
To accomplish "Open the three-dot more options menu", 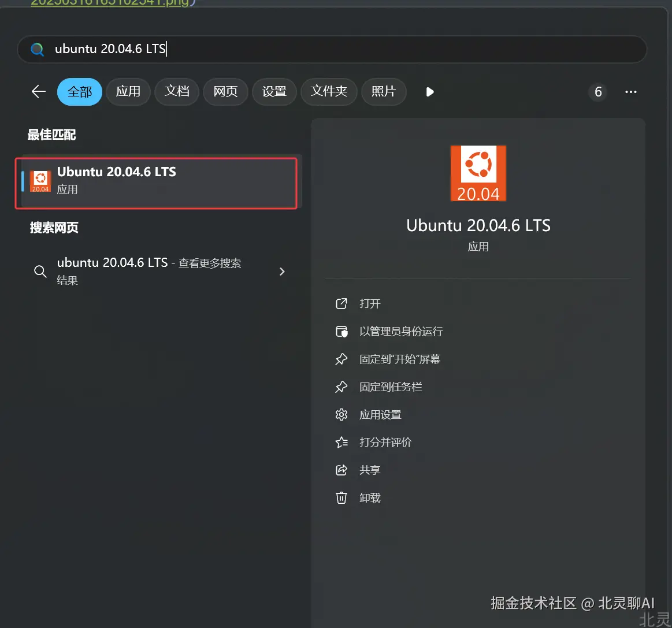I will click(630, 92).
